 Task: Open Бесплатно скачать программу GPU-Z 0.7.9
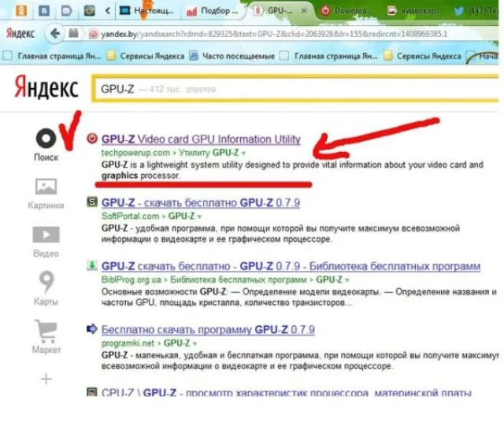pyautogui.click(x=208, y=330)
